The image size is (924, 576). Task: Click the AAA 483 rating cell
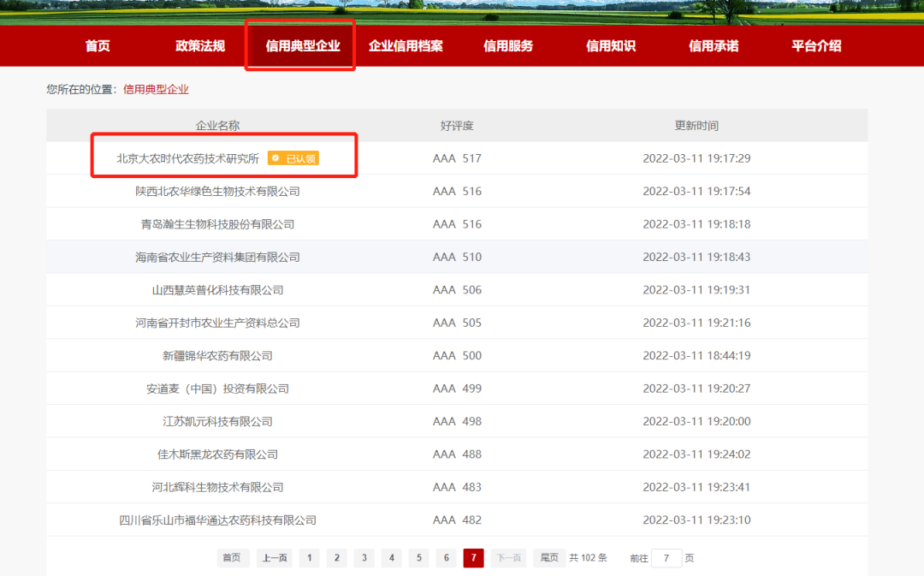point(457,488)
